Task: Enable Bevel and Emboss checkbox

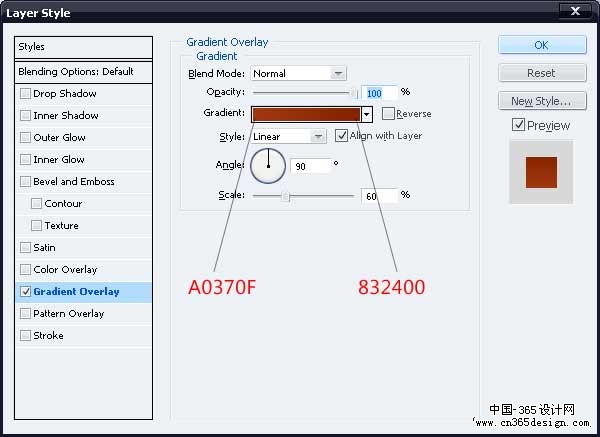Action: pyautogui.click(x=25, y=181)
